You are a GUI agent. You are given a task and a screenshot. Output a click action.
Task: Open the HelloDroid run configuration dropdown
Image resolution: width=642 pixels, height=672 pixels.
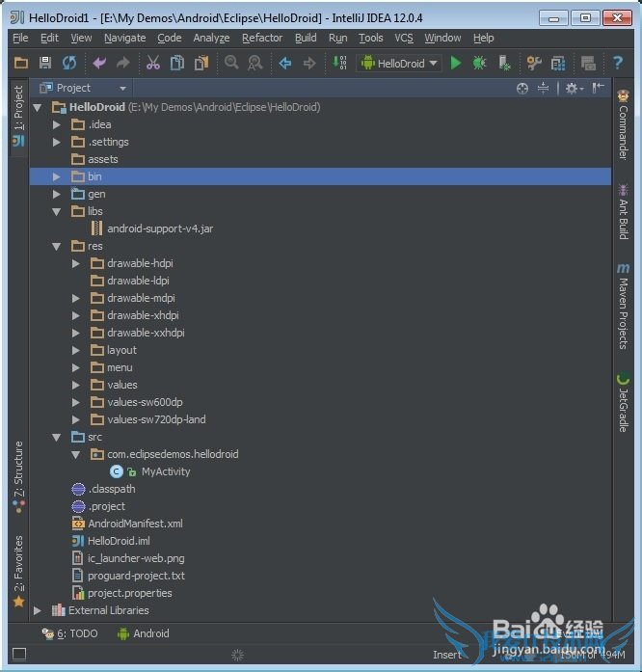398,64
